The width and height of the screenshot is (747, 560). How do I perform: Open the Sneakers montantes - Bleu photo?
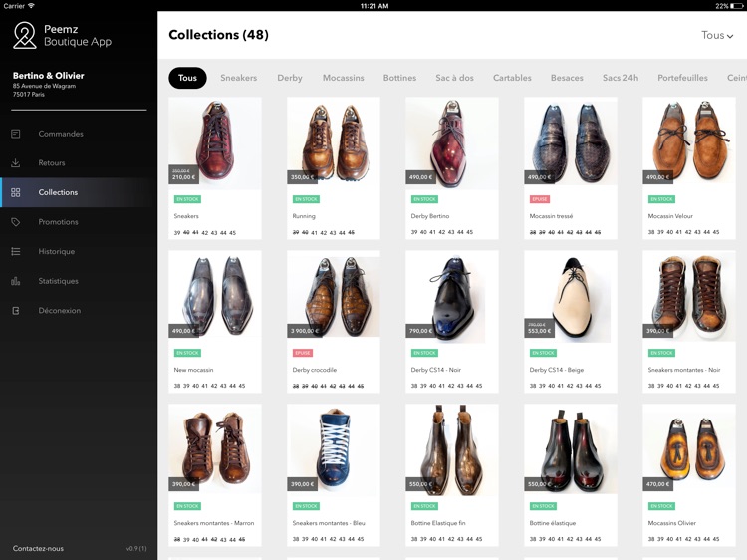point(334,450)
